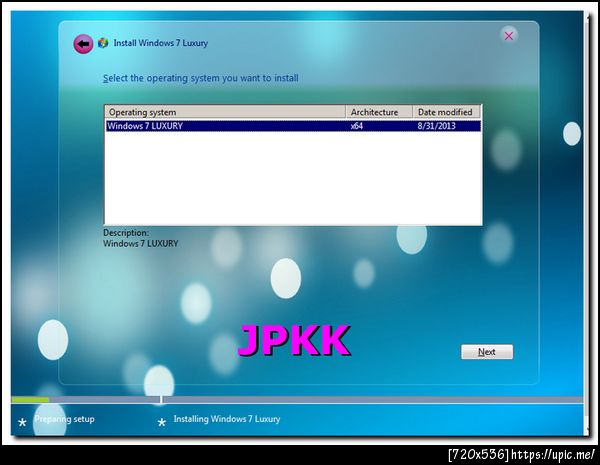Click the Install Windows 7 Luxury title
This screenshot has width=600, height=465.
click(x=161, y=43)
